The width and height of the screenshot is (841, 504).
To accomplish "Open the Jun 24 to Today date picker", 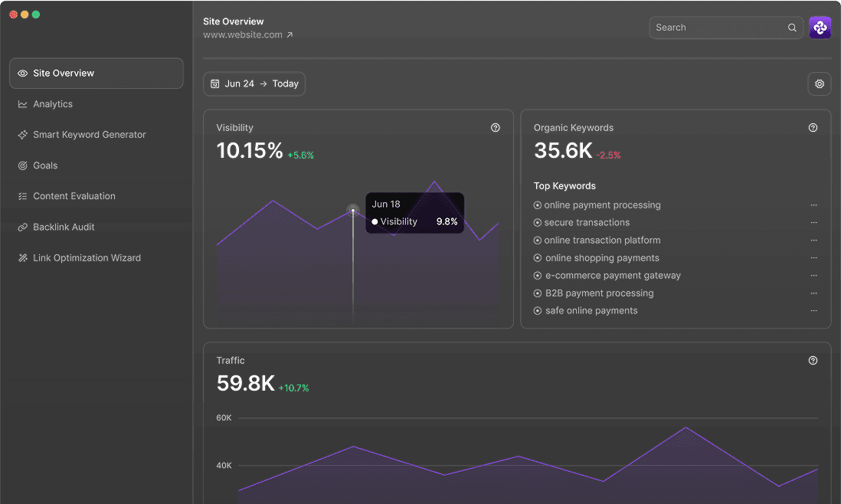I will tap(254, 84).
